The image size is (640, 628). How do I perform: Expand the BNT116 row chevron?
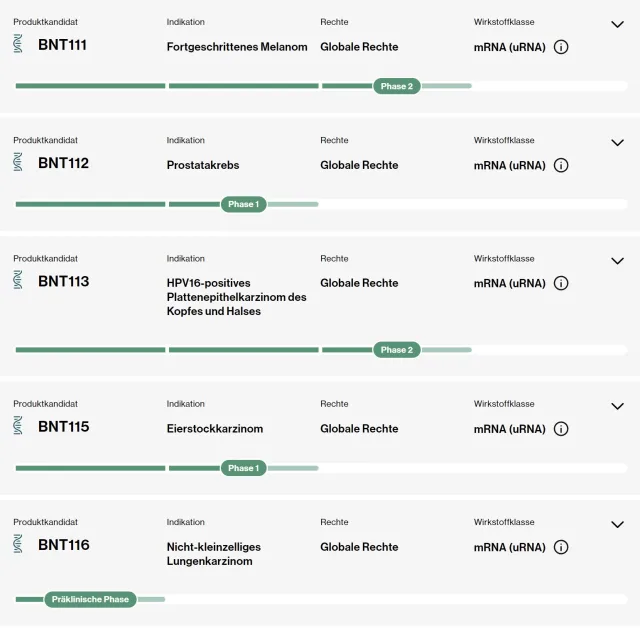(618, 525)
